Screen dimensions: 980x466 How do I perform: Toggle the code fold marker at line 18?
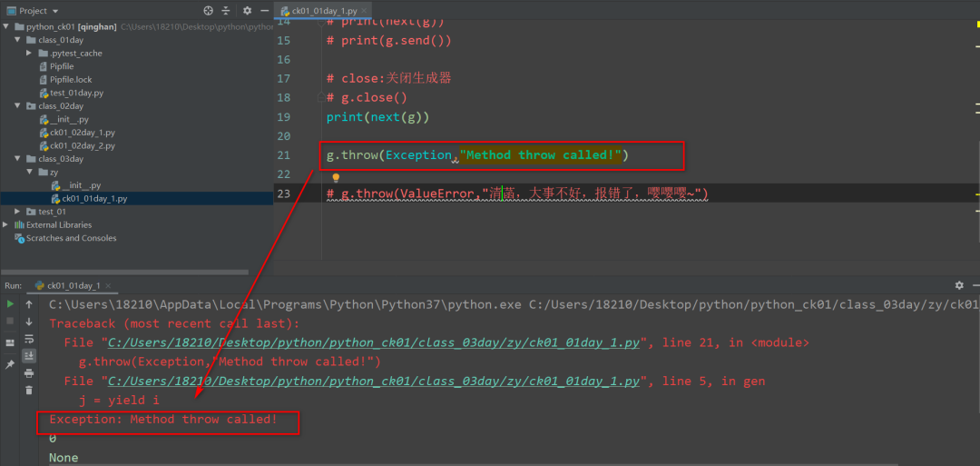point(321,97)
